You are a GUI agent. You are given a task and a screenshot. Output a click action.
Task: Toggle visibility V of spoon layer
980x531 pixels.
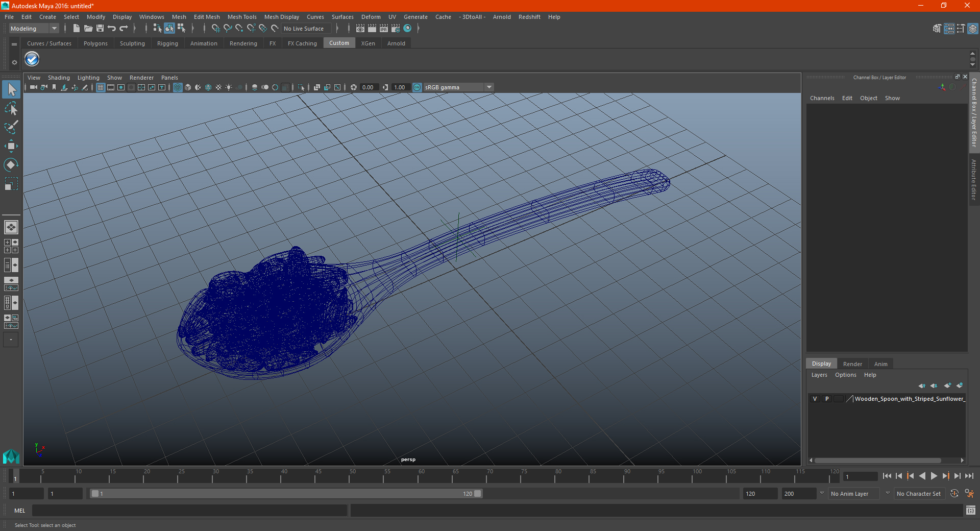point(815,399)
